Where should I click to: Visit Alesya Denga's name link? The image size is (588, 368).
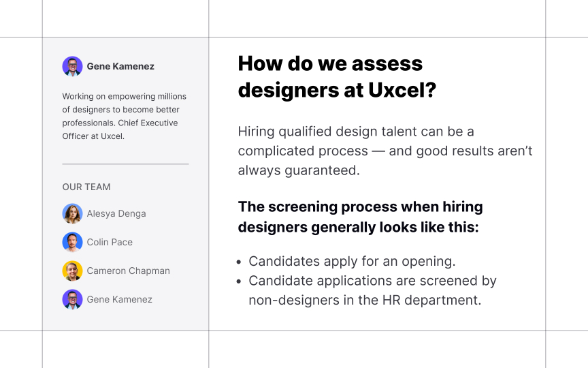pos(116,214)
